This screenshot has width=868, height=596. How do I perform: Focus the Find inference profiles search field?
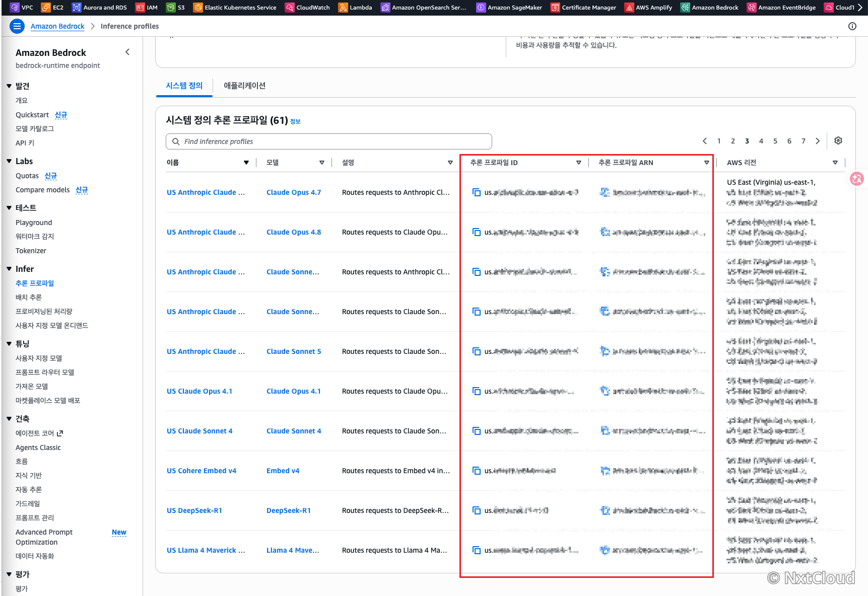tap(329, 141)
